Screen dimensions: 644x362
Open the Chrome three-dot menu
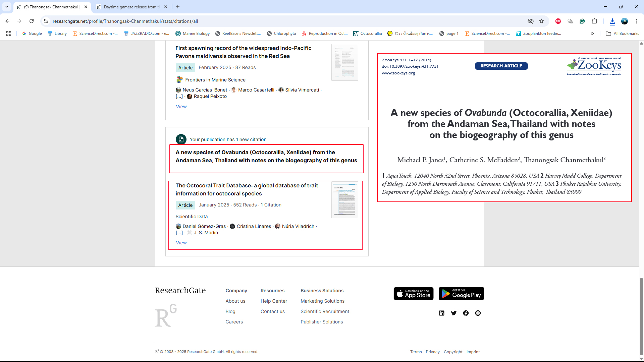point(636,21)
